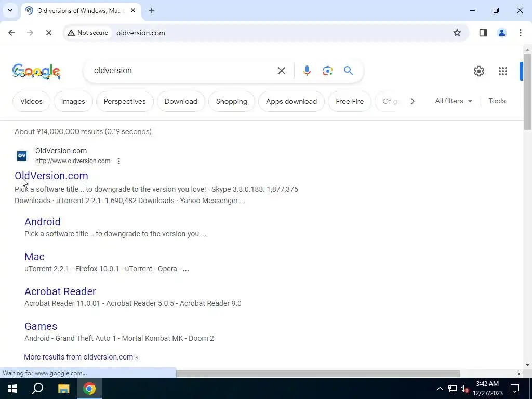
Task: Open the clock showing 3:42 AM
Action: 487,389
